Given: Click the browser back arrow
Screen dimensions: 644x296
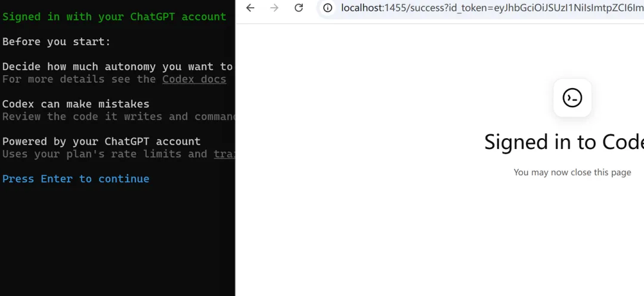Looking at the screenshot, I should click(x=250, y=8).
